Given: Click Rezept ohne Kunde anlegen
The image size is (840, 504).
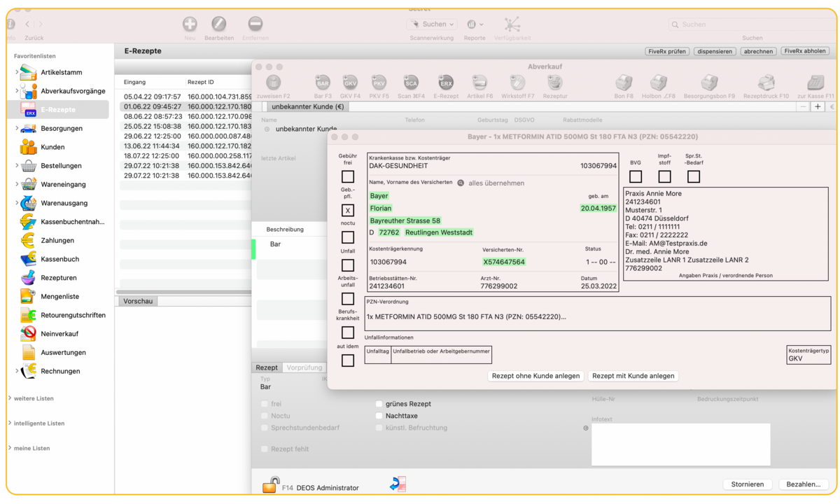Looking at the screenshot, I should click(x=536, y=376).
